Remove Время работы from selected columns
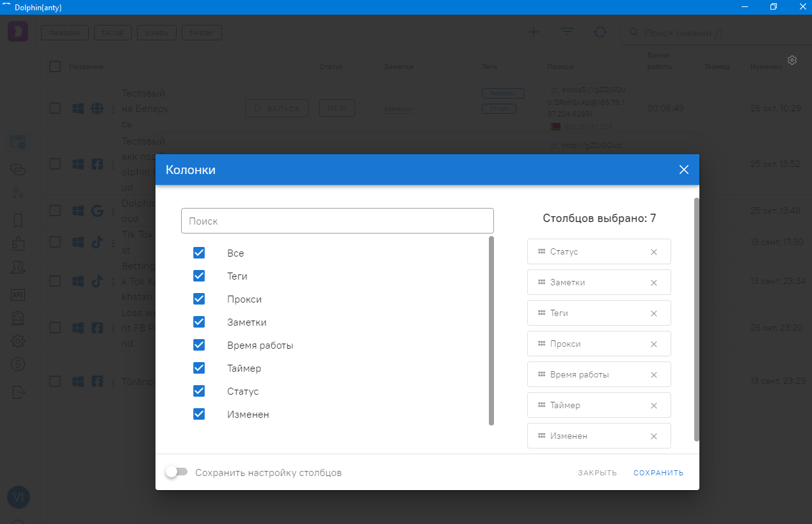Image resolution: width=812 pixels, height=524 pixels. [x=654, y=375]
